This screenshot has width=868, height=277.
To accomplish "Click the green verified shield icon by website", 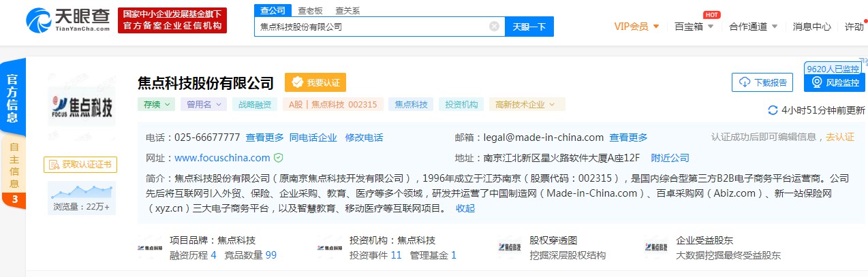I will [278, 158].
